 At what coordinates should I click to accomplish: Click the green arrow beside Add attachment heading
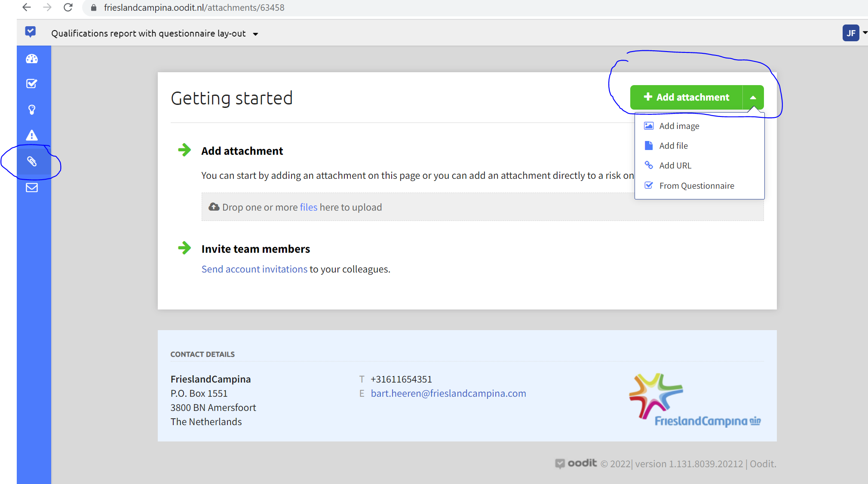pyautogui.click(x=184, y=150)
